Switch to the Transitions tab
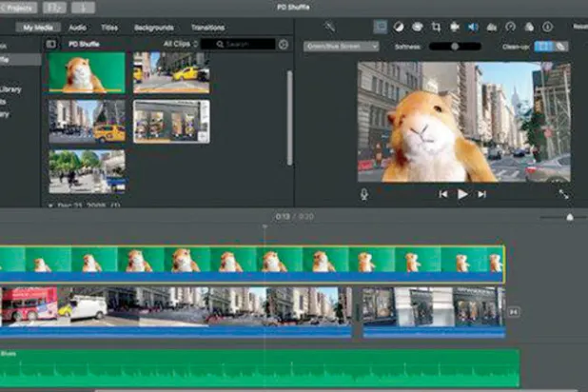Screen dimensions: 588x392 pos(207,28)
